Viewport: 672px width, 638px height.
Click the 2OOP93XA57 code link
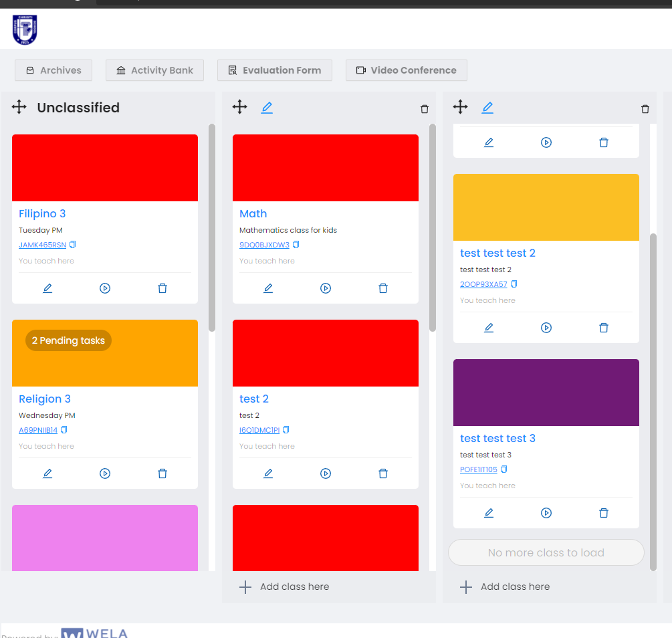pos(483,284)
